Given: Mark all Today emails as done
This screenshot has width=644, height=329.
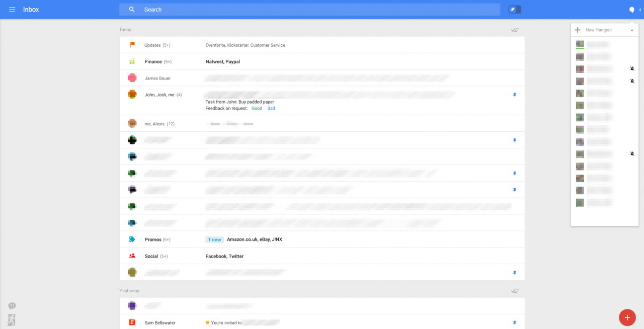Looking at the screenshot, I should click(x=514, y=30).
